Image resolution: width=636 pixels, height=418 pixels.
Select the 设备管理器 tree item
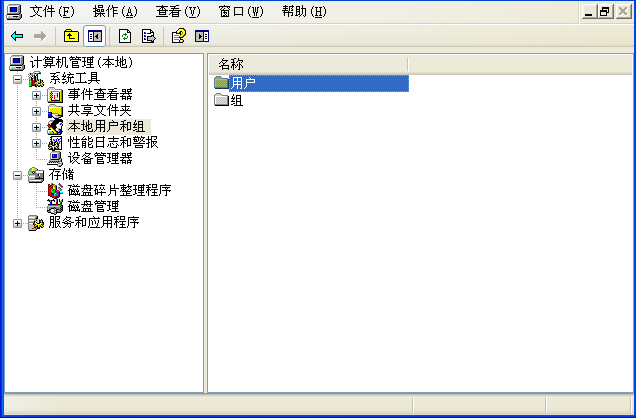100,159
